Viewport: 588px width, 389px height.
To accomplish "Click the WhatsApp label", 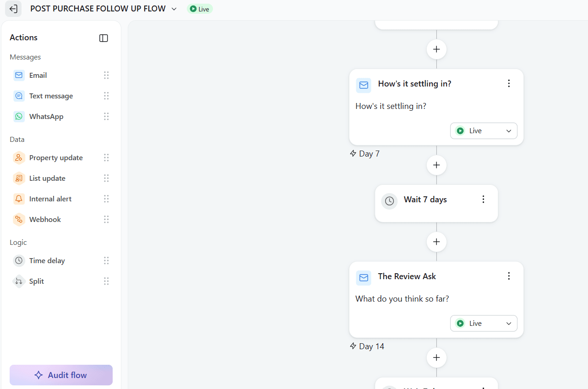I will 46,116.
